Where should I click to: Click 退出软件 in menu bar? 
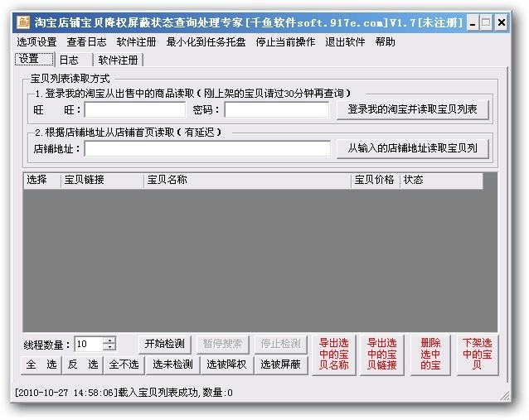click(345, 41)
